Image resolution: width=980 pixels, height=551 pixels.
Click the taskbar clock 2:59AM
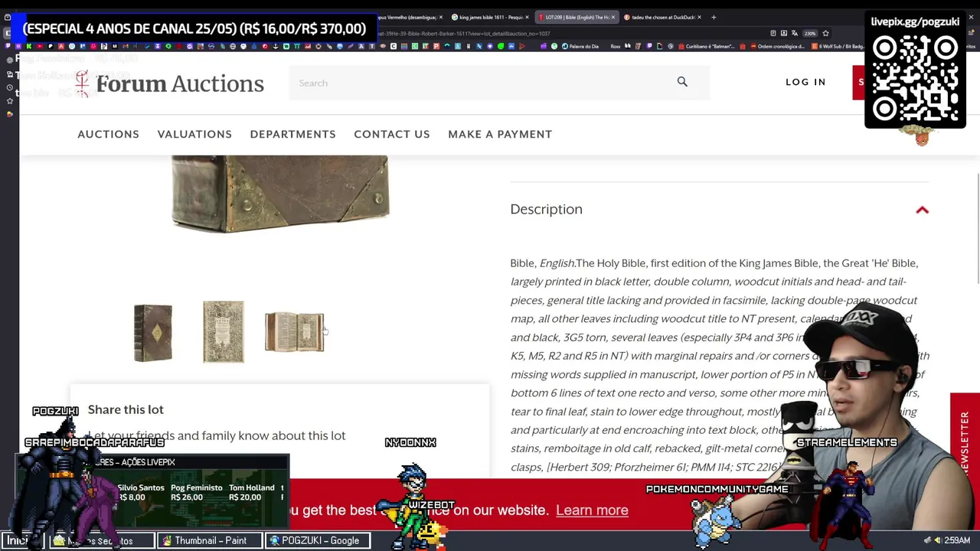pyautogui.click(x=957, y=540)
